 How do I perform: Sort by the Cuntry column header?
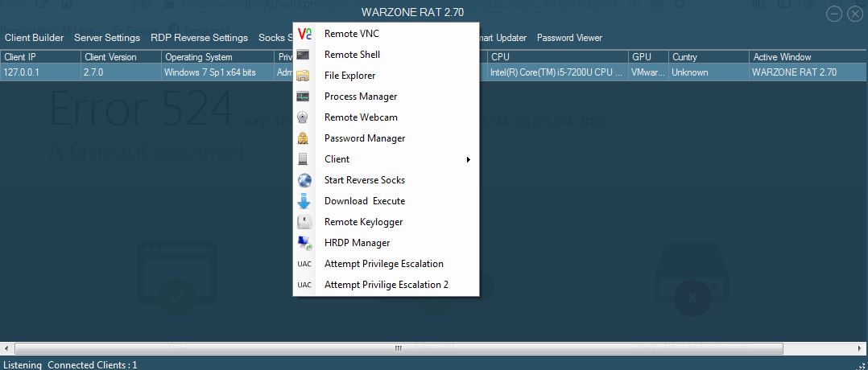click(x=709, y=57)
